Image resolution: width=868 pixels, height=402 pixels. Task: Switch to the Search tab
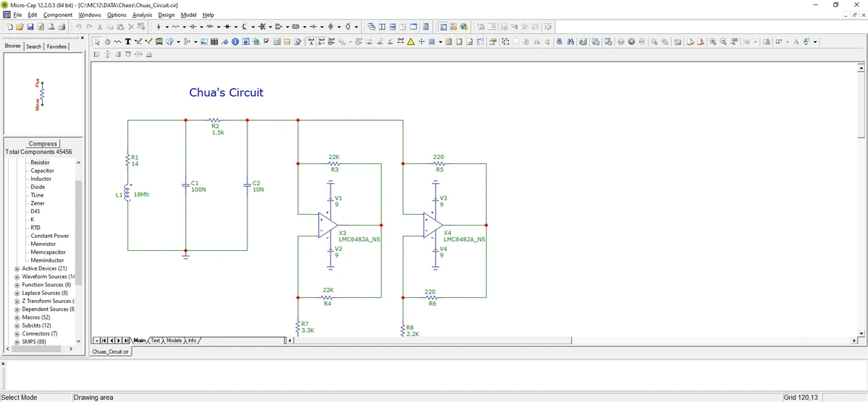tap(34, 46)
